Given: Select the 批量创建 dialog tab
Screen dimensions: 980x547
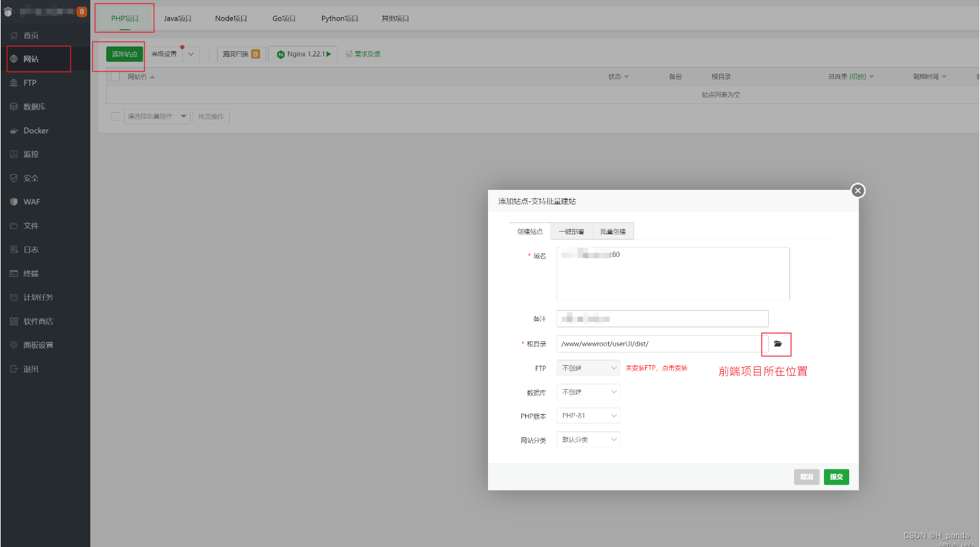Looking at the screenshot, I should tap(613, 231).
